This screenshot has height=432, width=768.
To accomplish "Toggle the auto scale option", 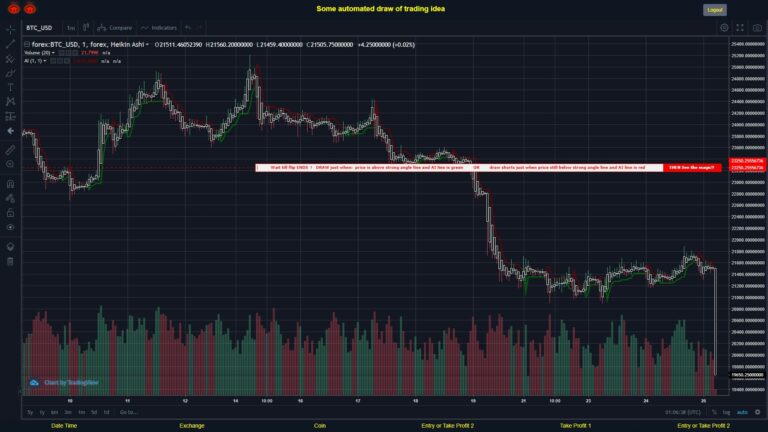I will (743, 412).
